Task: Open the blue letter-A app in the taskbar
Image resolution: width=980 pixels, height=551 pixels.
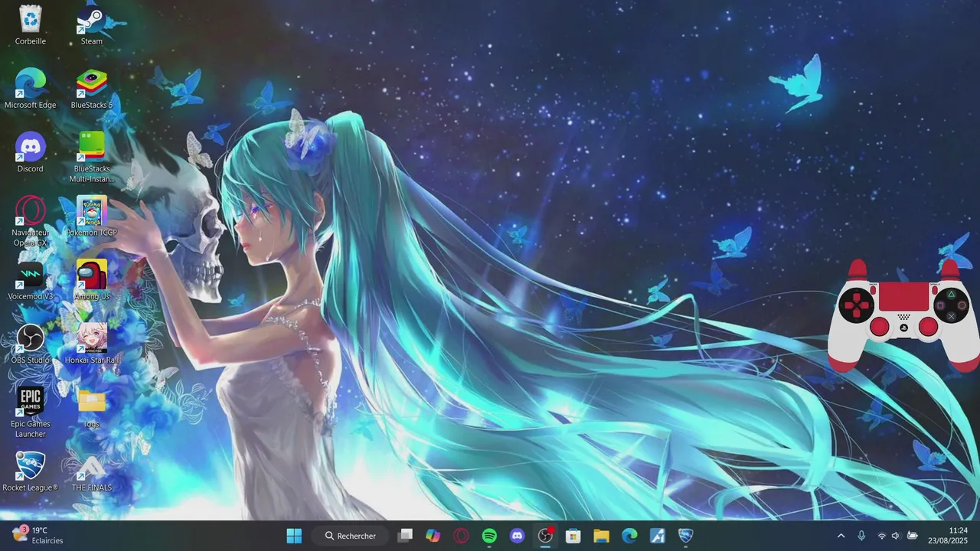Action: (657, 536)
